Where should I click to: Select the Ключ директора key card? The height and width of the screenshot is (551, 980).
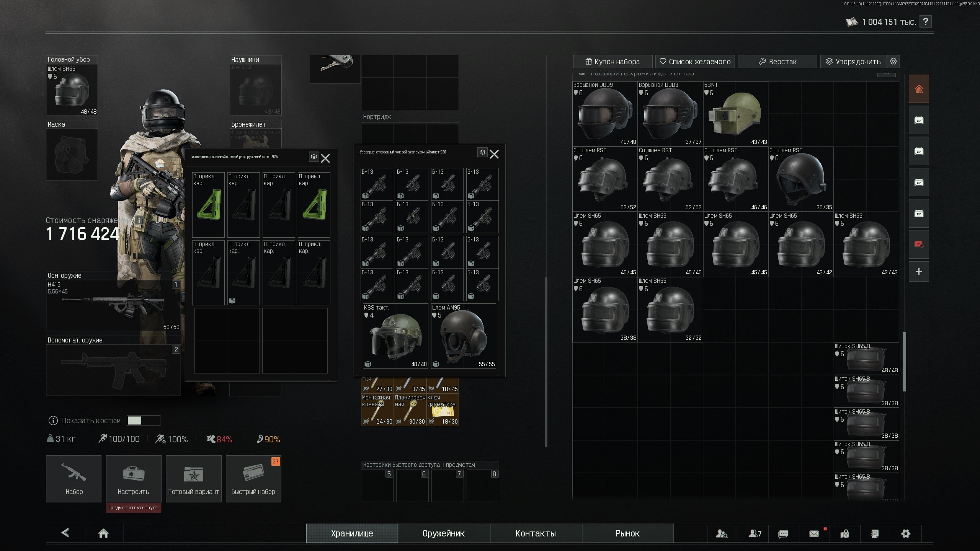coord(443,410)
